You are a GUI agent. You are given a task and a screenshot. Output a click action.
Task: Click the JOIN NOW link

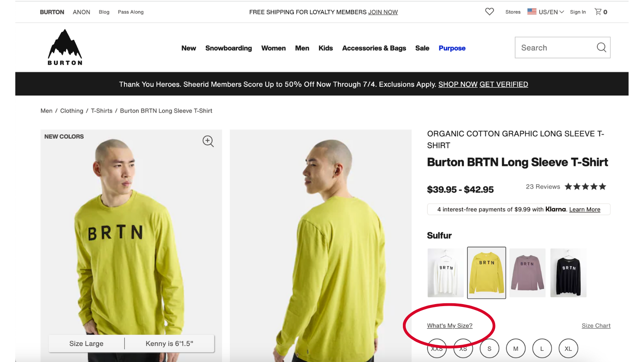coord(383,12)
